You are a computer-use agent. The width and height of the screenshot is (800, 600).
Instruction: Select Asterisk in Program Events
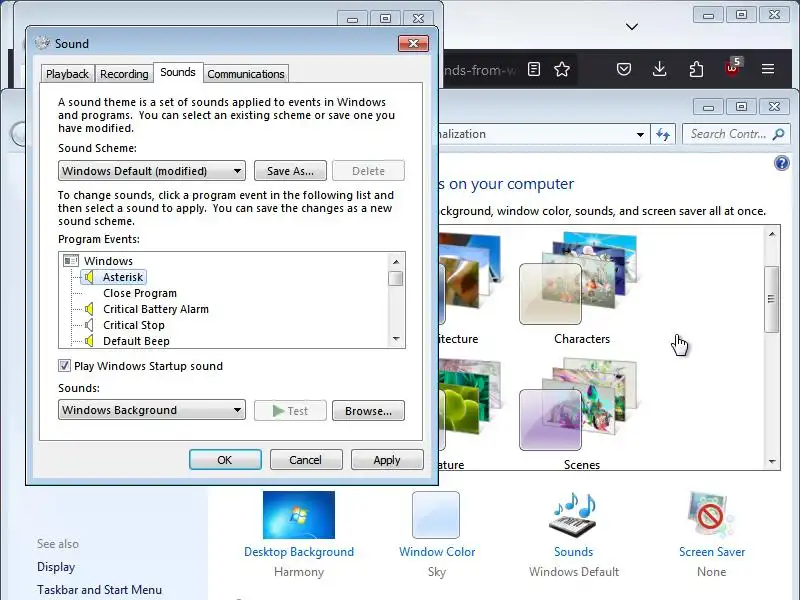[x=123, y=277]
